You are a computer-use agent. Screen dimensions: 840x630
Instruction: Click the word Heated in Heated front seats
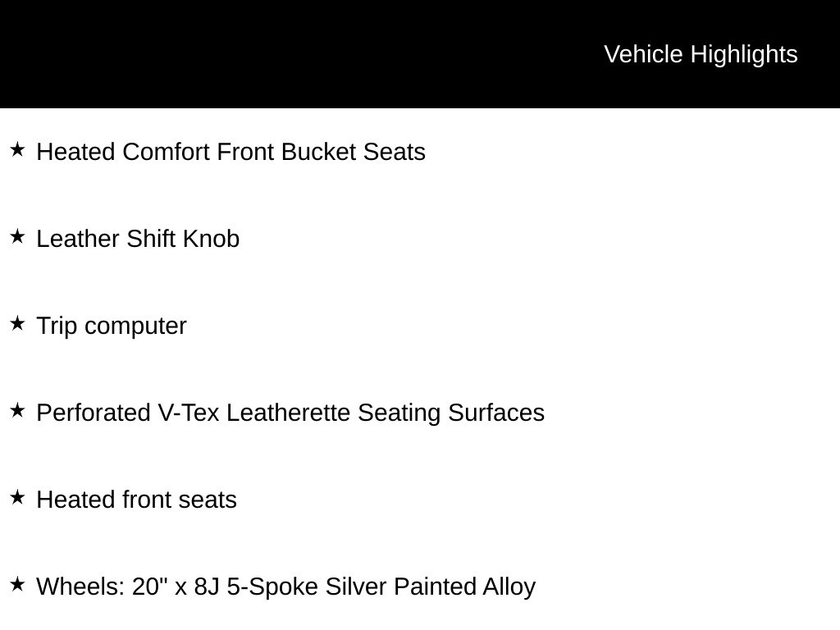click(x=76, y=500)
